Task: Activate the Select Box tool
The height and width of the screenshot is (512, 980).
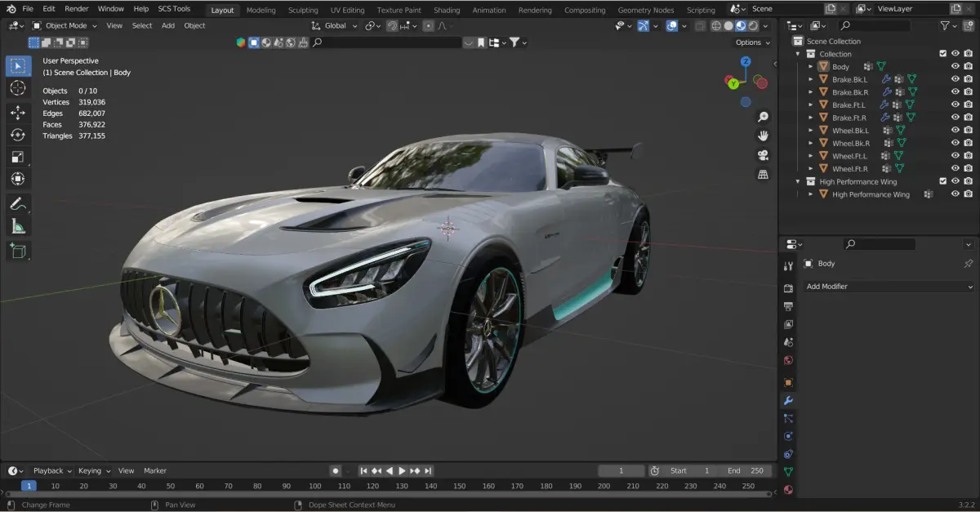Action: coord(18,65)
